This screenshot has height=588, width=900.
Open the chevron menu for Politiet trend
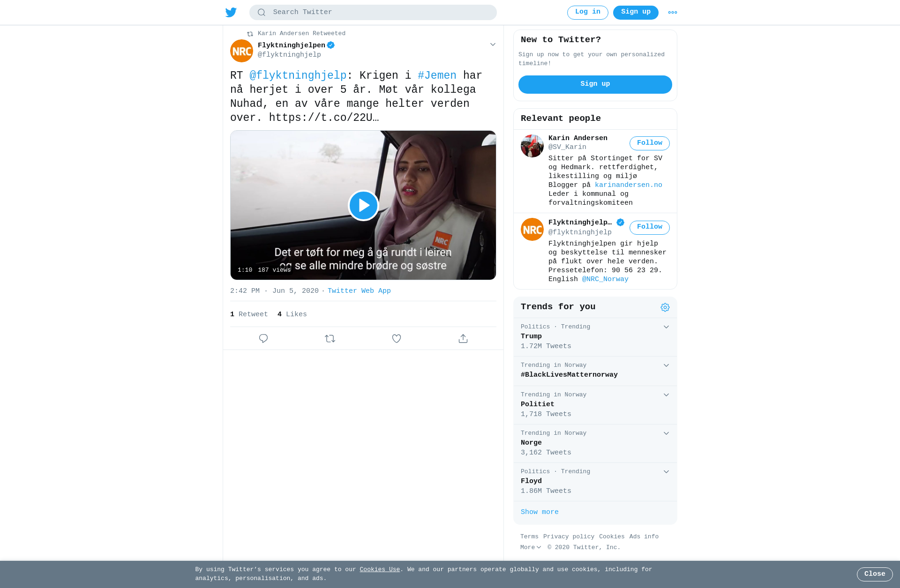click(666, 395)
